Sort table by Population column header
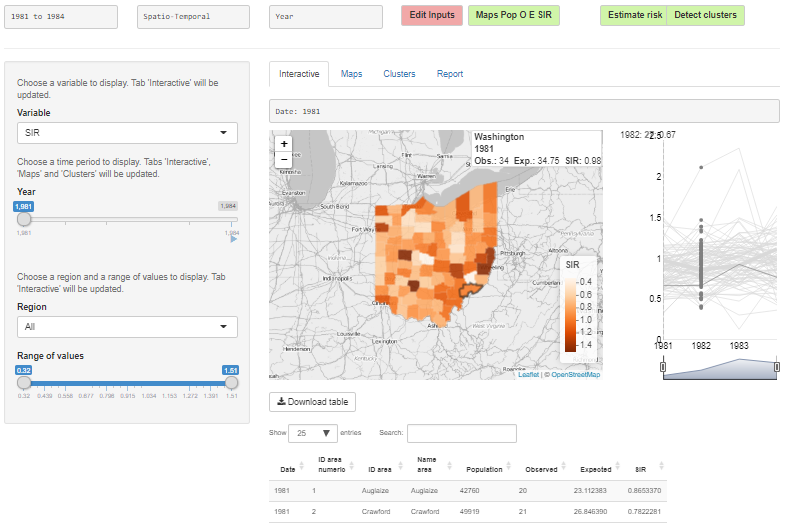Viewport: 785px width, 523px height. (483, 470)
